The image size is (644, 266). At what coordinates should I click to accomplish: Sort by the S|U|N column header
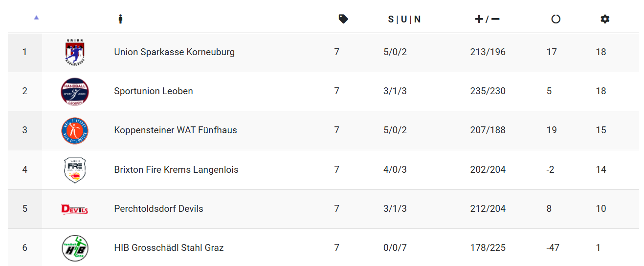pos(404,19)
